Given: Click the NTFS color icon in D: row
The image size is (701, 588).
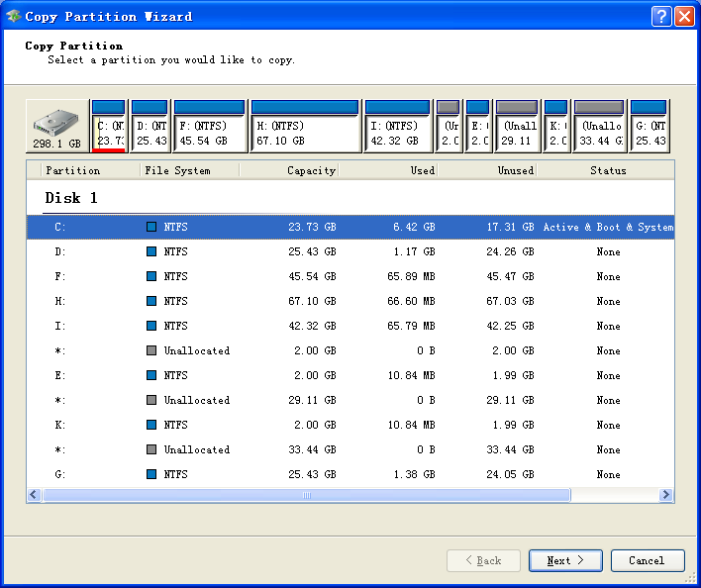Looking at the screenshot, I should click(151, 251).
